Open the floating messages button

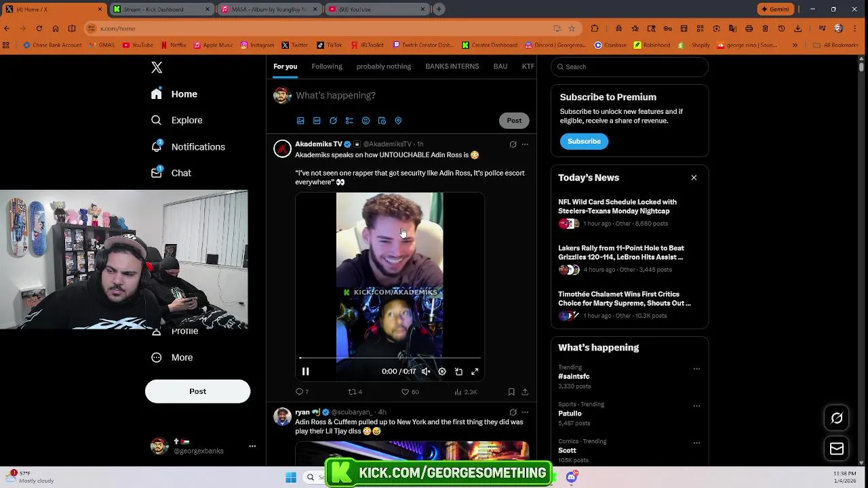pos(837,449)
